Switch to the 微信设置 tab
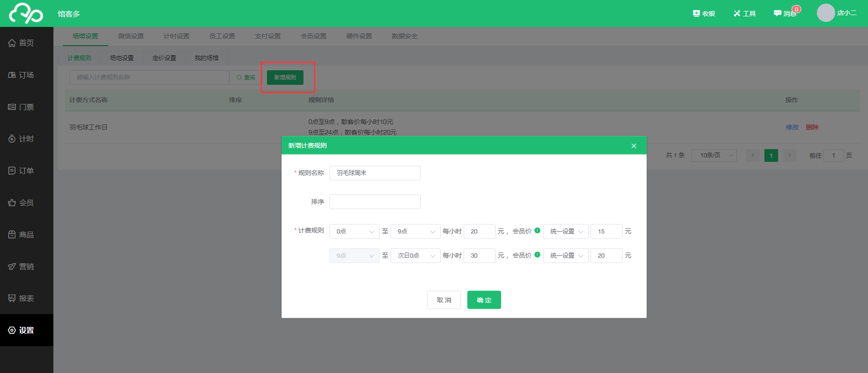This screenshot has width=868, height=373. point(131,36)
